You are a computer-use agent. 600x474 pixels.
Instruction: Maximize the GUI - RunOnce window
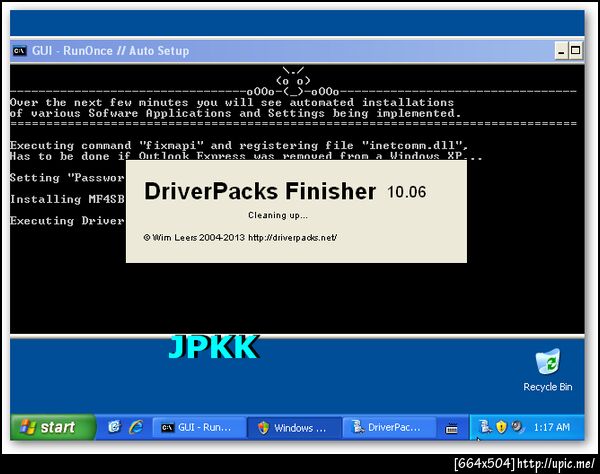(x=575, y=51)
